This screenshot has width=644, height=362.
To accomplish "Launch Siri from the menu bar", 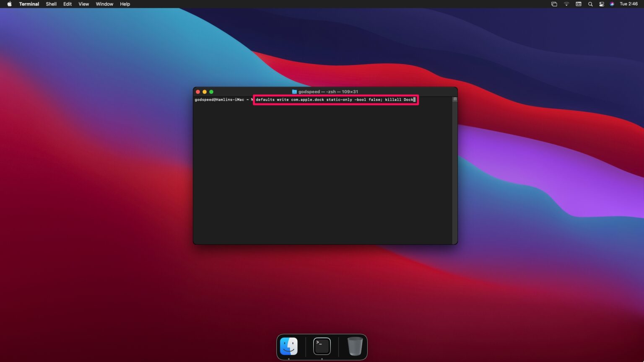I will pyautogui.click(x=612, y=4).
